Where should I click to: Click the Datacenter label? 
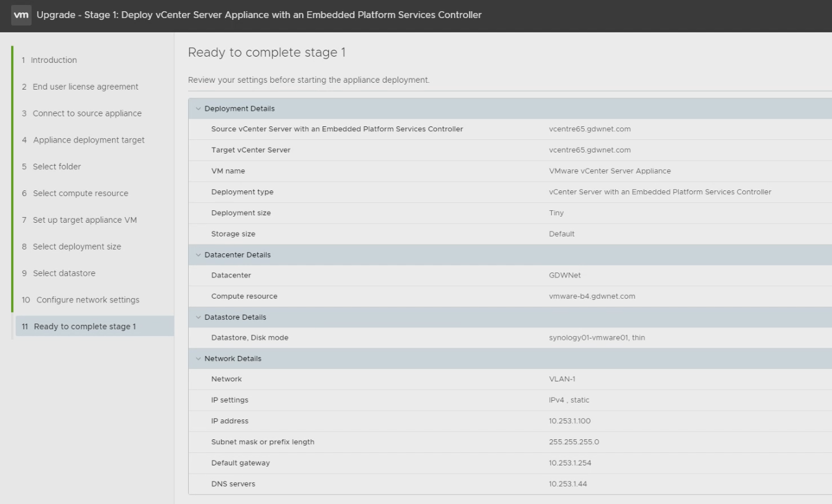coord(231,276)
